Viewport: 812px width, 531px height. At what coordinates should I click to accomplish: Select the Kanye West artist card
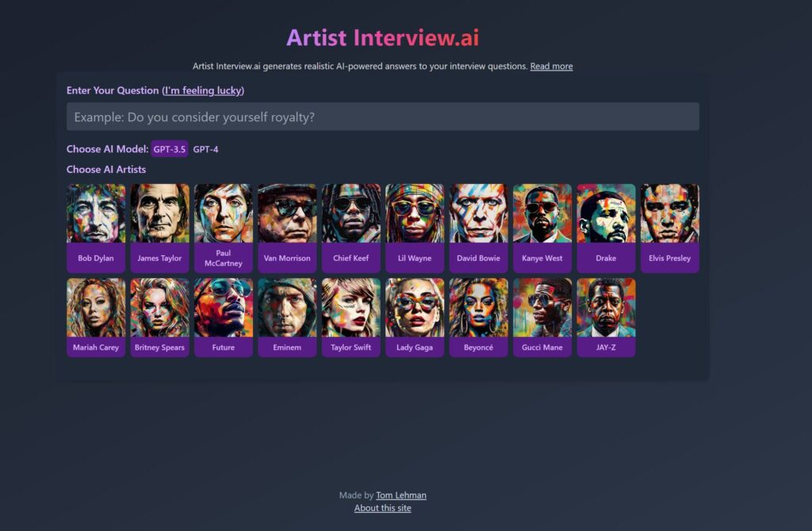[x=542, y=228]
